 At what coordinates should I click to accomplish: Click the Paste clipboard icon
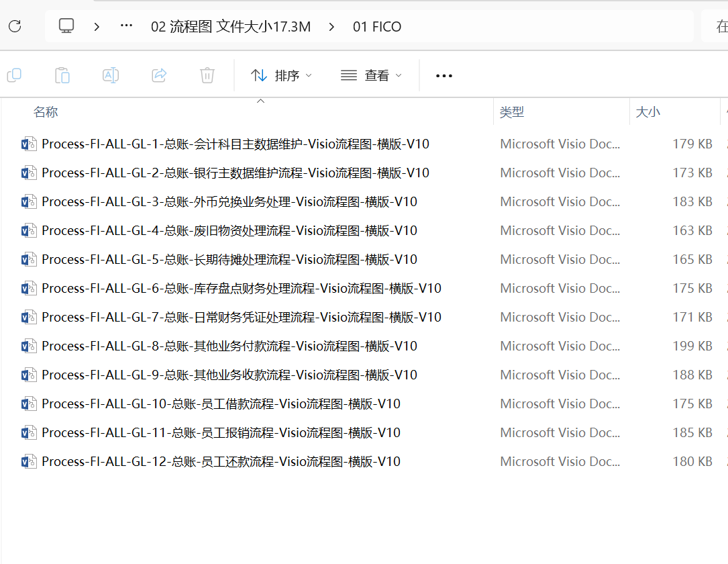point(62,75)
